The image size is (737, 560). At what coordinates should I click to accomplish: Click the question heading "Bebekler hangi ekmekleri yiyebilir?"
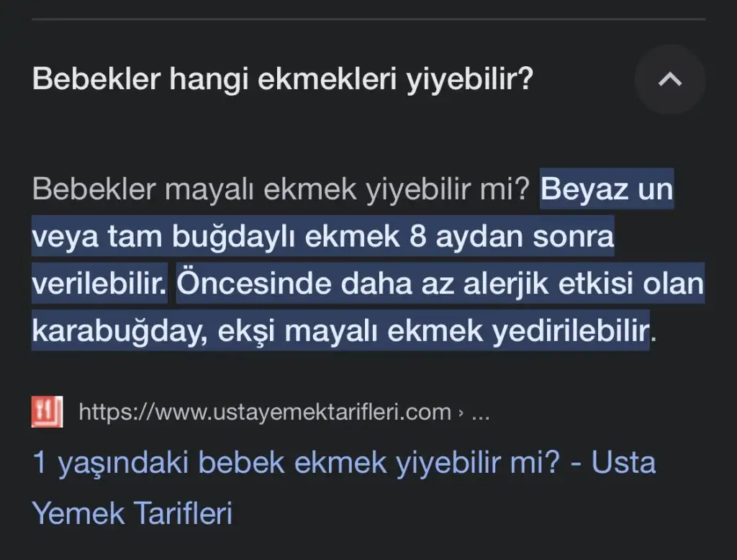coord(283,79)
